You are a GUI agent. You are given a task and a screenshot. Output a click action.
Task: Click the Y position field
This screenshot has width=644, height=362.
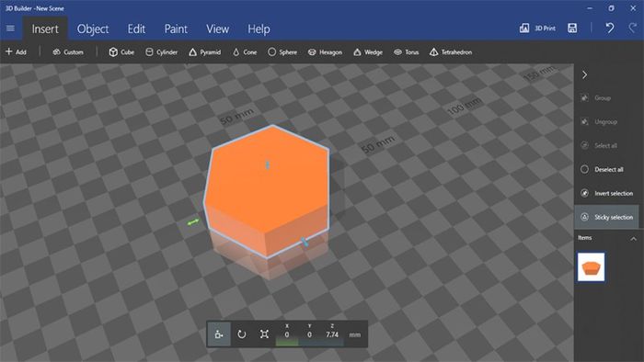[309, 335]
